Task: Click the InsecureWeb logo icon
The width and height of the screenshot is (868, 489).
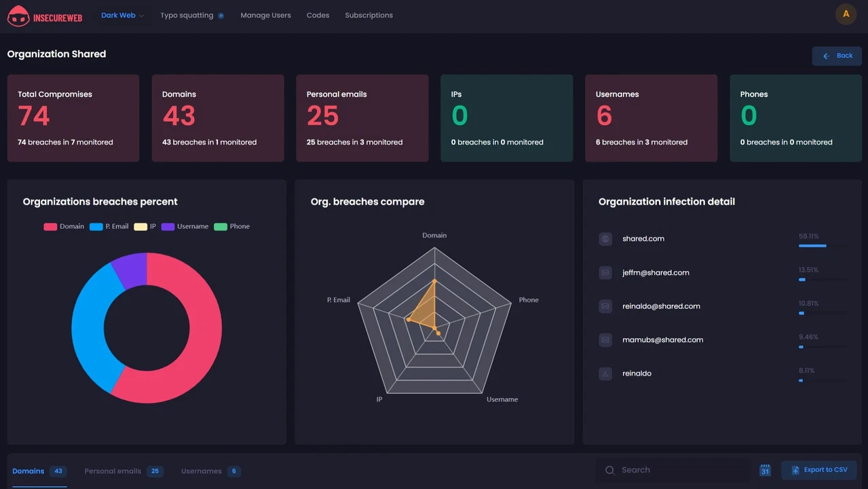Action: (x=18, y=16)
